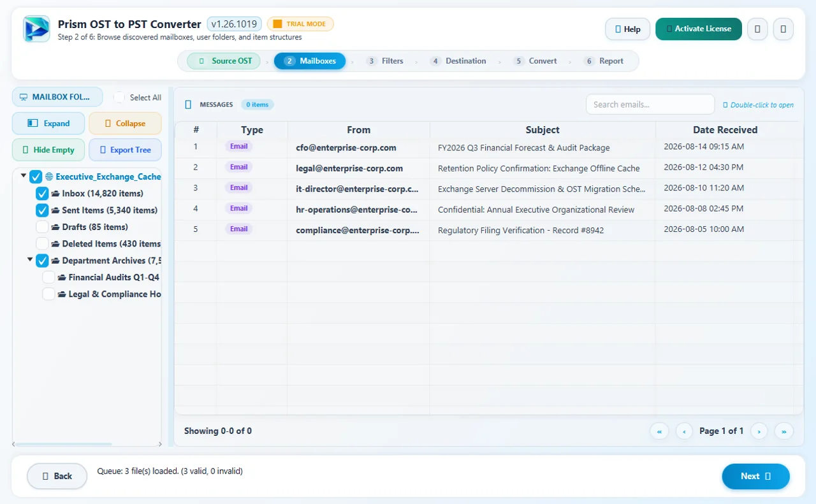
Task: Check the Drafts folder checkbox
Action: [42, 227]
